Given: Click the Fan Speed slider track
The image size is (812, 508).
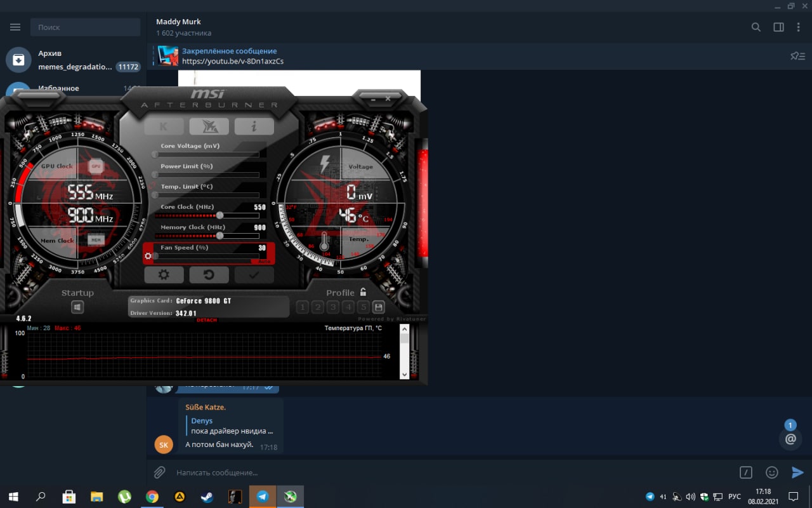Looking at the screenshot, I should click(x=207, y=255).
